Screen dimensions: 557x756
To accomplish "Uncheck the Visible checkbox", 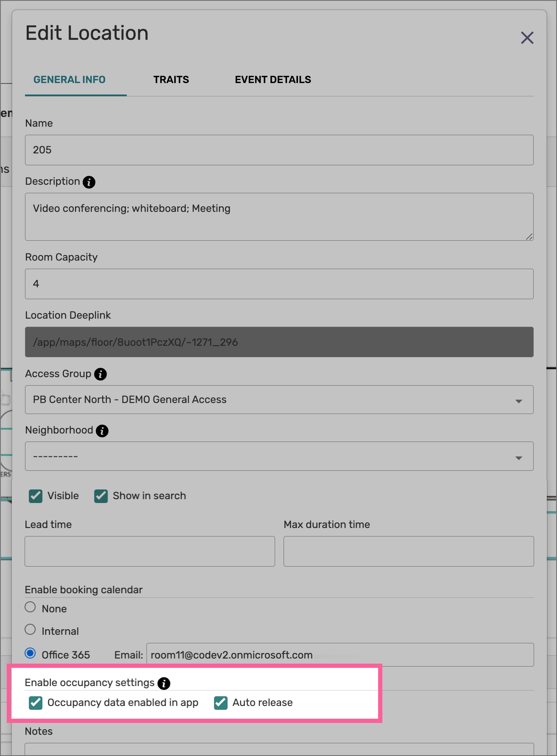I will click(x=35, y=496).
